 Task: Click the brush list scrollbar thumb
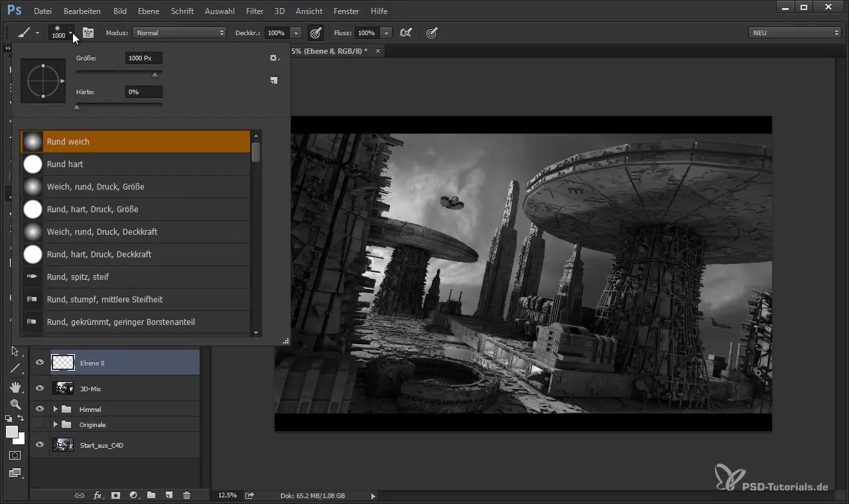coord(256,152)
